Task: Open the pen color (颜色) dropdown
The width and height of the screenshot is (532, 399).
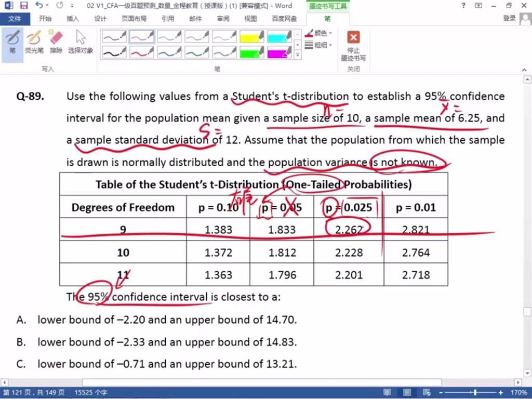Action: tap(319, 33)
